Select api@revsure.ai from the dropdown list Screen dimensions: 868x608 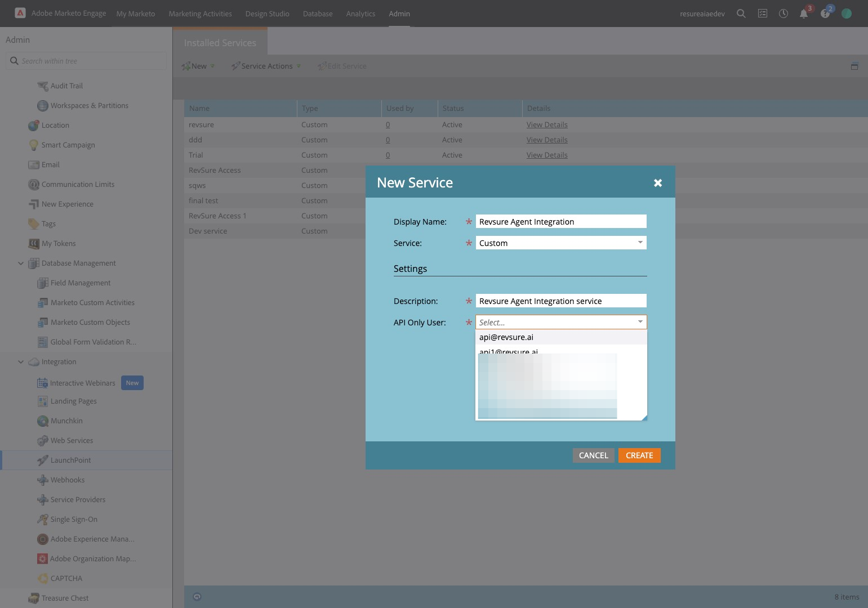tap(561, 337)
